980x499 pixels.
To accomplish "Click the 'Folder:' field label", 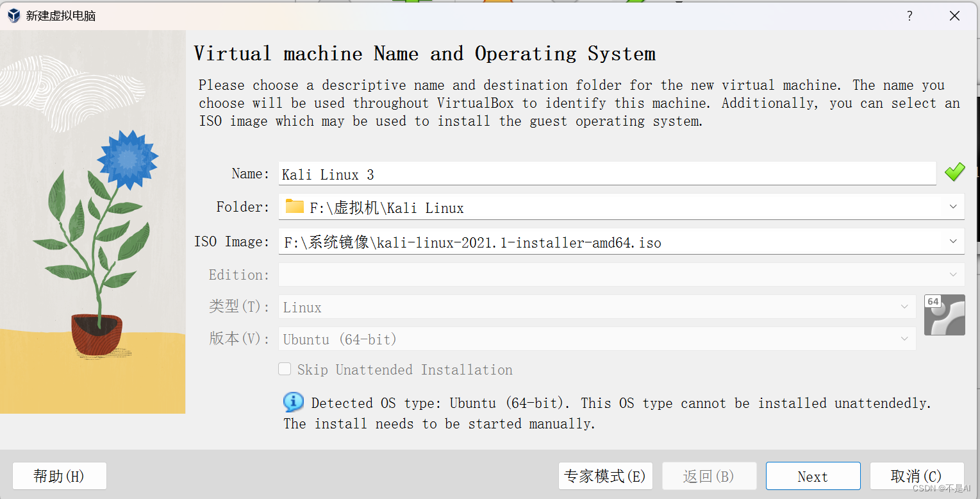I will (243, 207).
